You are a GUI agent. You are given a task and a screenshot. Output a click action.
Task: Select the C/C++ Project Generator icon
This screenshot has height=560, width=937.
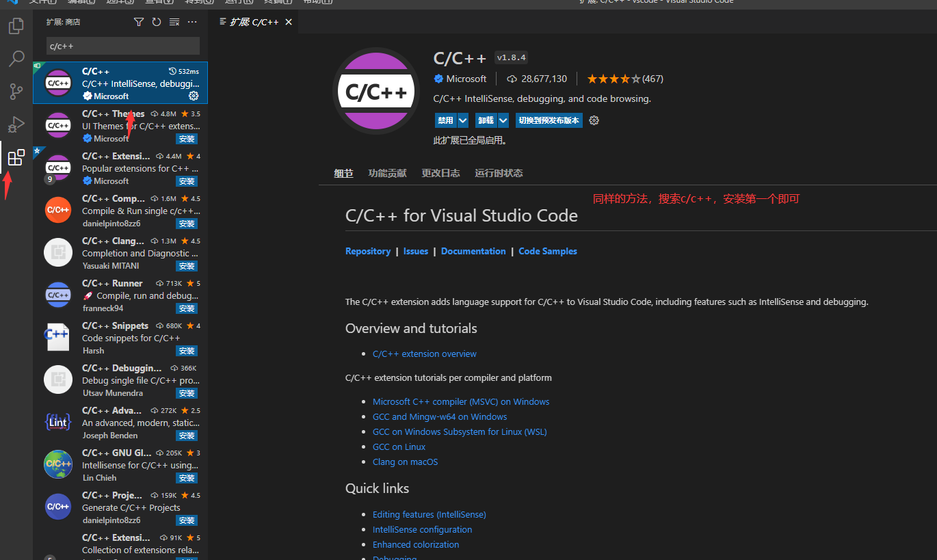pos(58,507)
